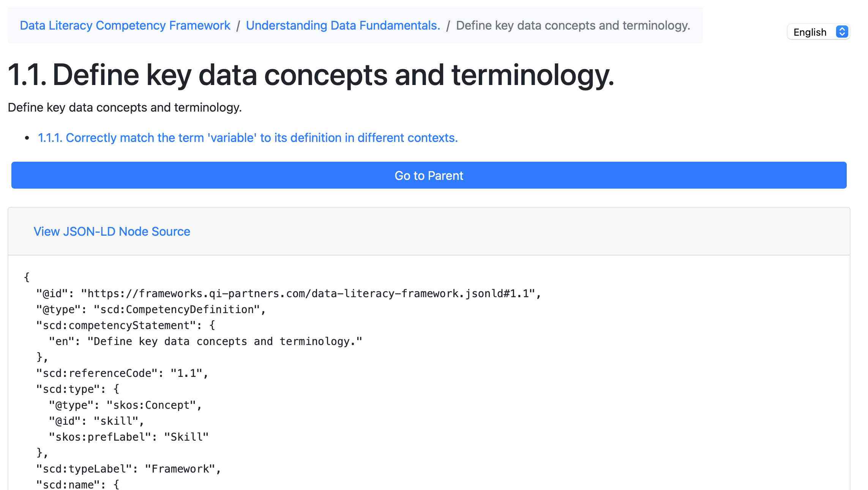Click the "scd:type": { line in JSON

[78, 389]
